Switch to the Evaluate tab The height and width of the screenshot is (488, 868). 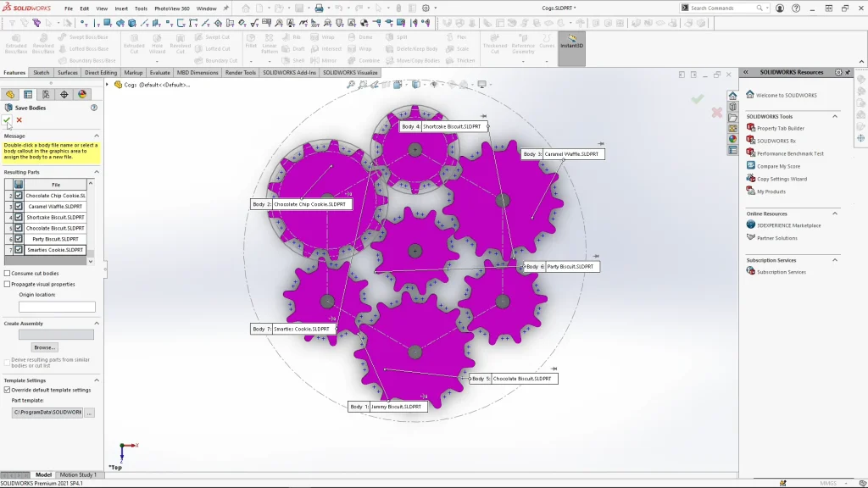(x=159, y=73)
